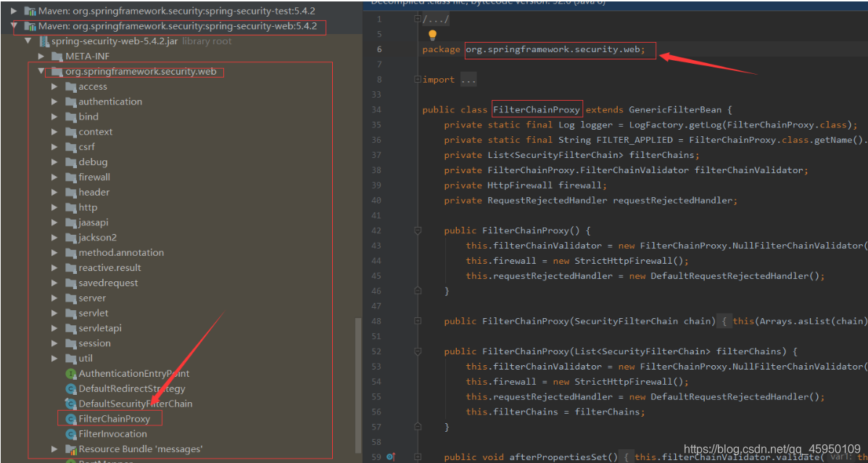Click the servlet package folder icon
This screenshot has height=463, width=868.
pyautogui.click(x=70, y=313)
